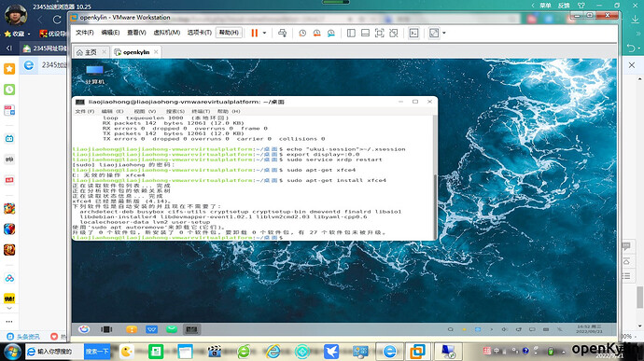Open the star favorites icon in the browser sidebar
Viewport: 644px width, 361px height.
pos(9,69)
